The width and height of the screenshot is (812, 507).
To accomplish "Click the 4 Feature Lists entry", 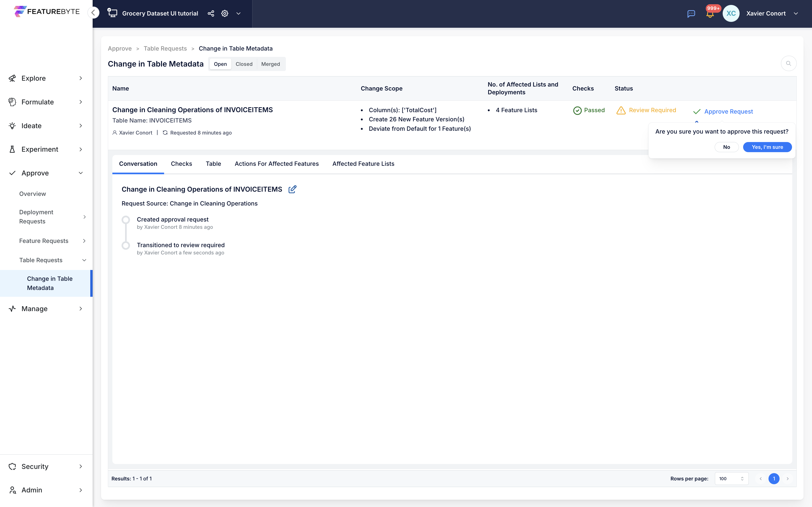I will 516,110.
